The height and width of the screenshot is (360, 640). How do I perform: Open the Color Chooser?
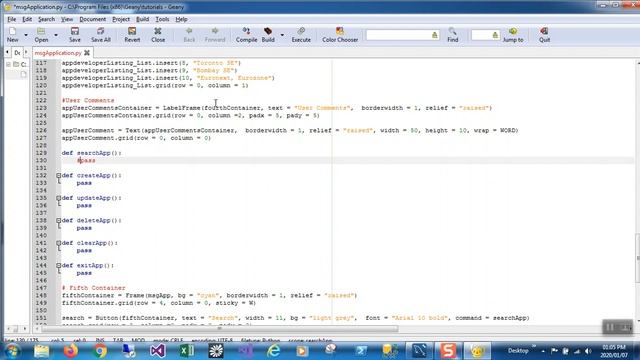click(x=340, y=35)
